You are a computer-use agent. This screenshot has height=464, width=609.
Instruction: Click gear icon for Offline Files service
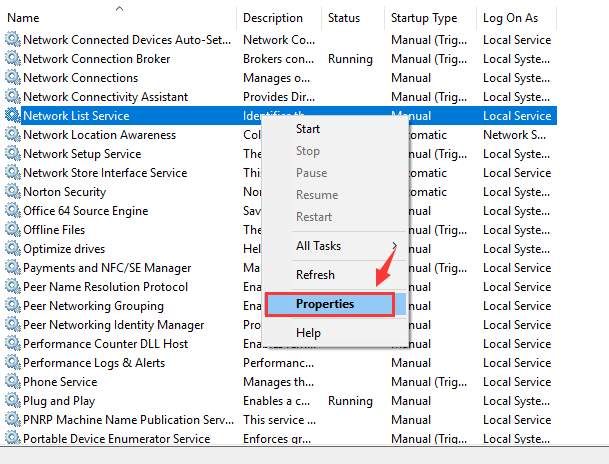(12, 230)
